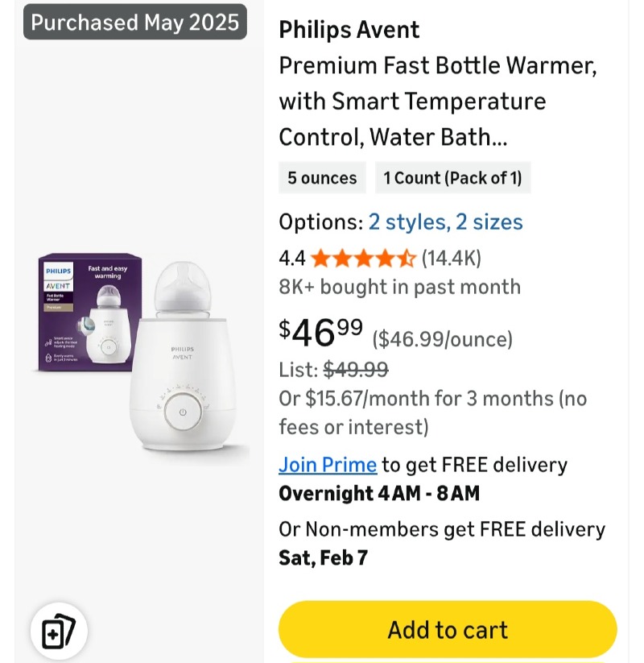Follow the Join Prime link
The image size is (644, 663).
click(328, 465)
